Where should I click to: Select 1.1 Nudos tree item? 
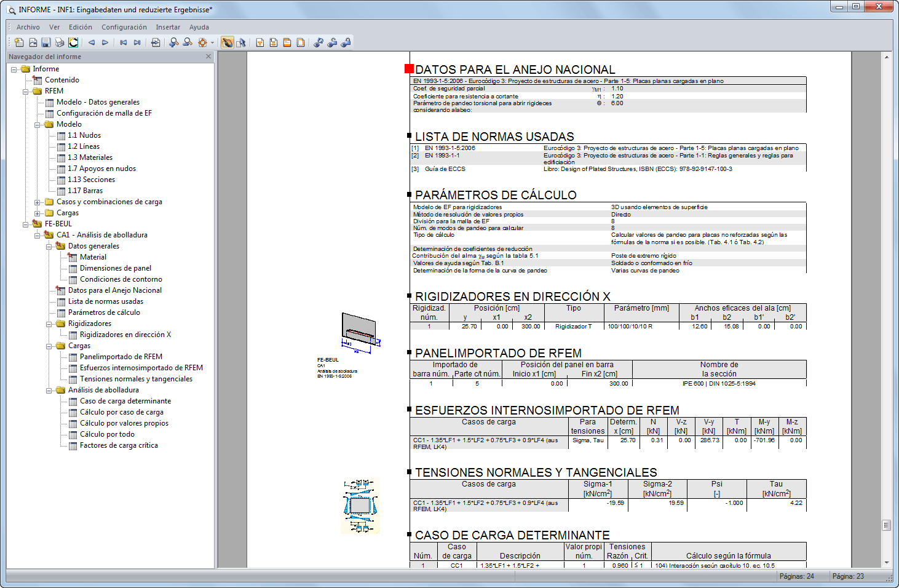(84, 135)
